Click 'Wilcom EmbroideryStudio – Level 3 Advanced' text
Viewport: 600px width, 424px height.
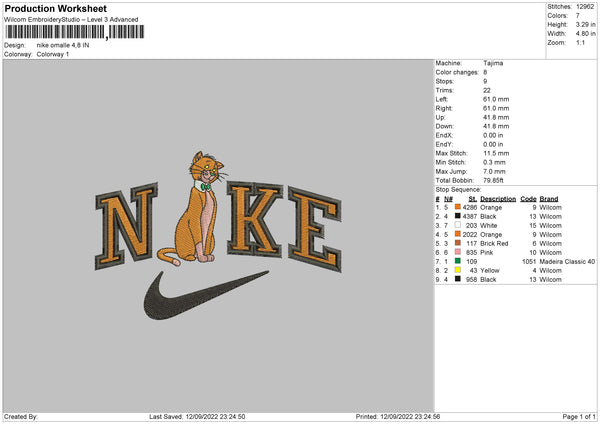click(x=71, y=20)
